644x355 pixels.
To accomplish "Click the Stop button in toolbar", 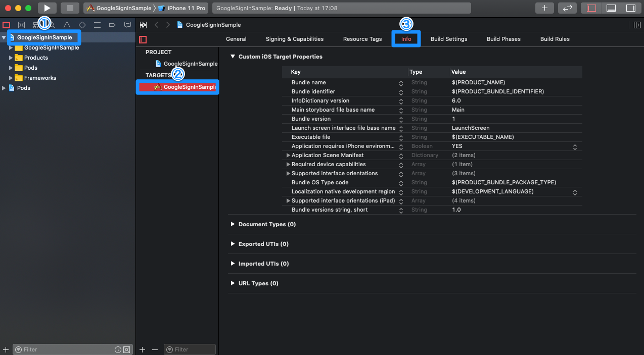I will (x=70, y=8).
